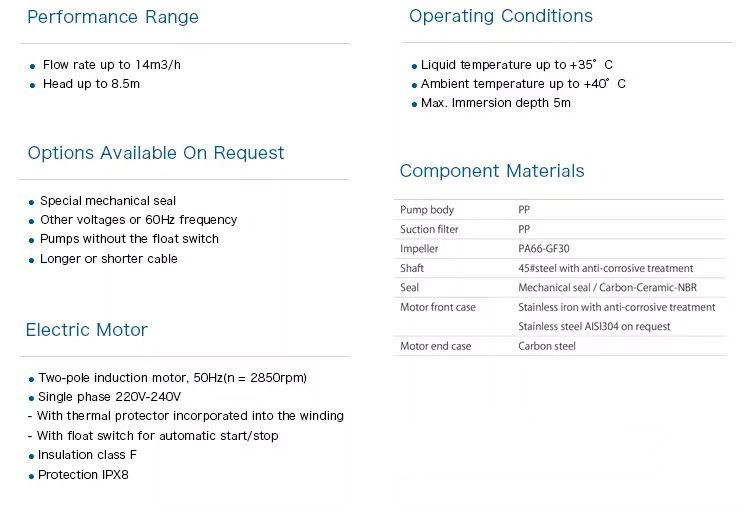This screenshot has width=748, height=515.
Task: Select the Longer or shorter cable item
Action: [x=109, y=259]
